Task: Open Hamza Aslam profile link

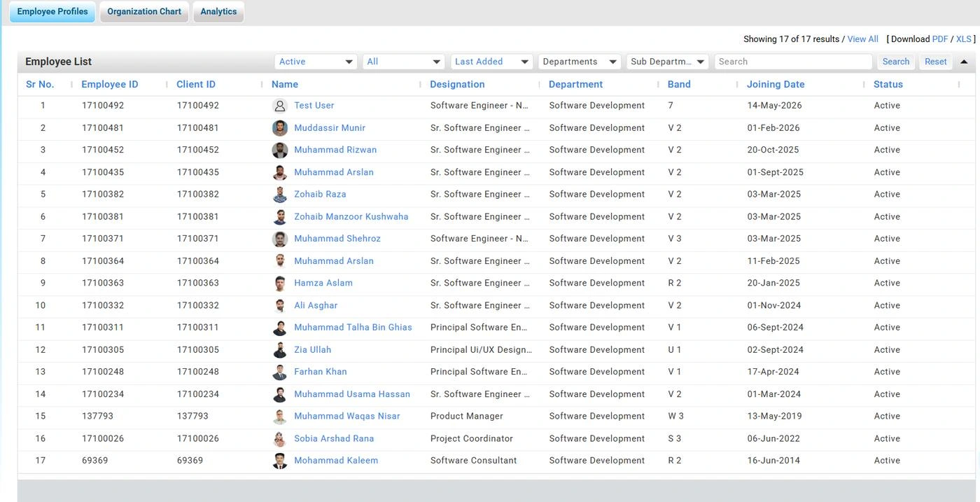Action: [x=323, y=284]
